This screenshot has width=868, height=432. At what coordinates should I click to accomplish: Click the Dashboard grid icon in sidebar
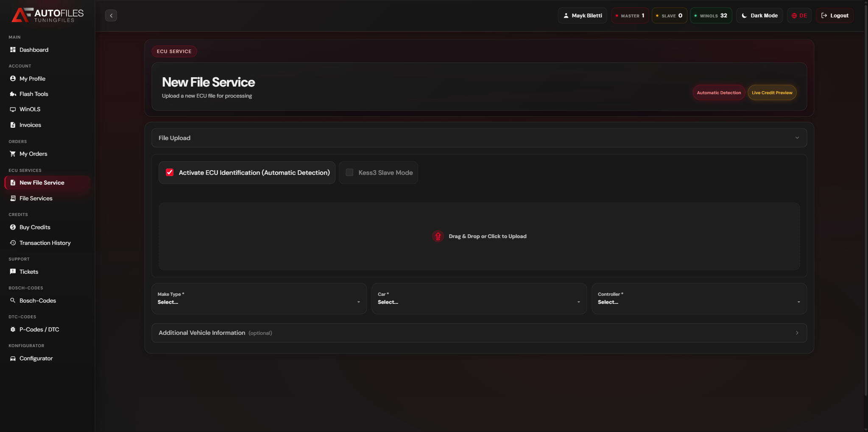tap(13, 50)
